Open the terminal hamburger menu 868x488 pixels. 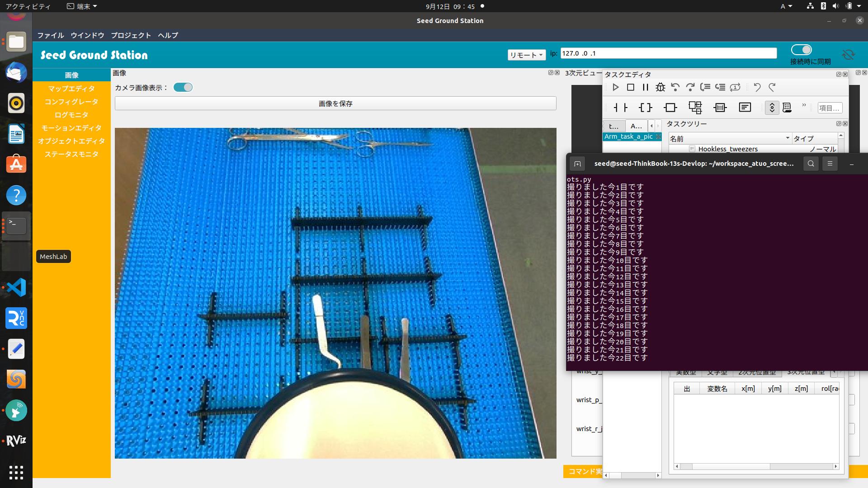point(830,164)
